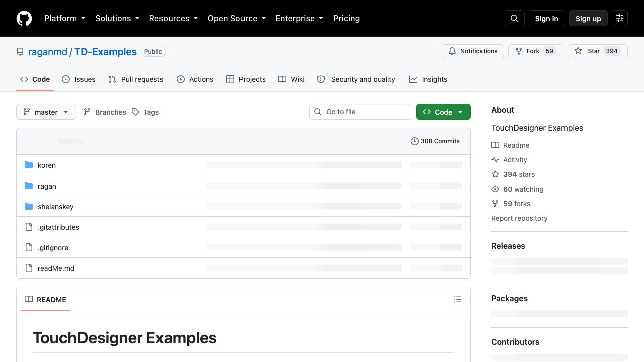Viewport: 644px width, 362px height.
Task: Open the Projects tab
Action: [x=246, y=79]
